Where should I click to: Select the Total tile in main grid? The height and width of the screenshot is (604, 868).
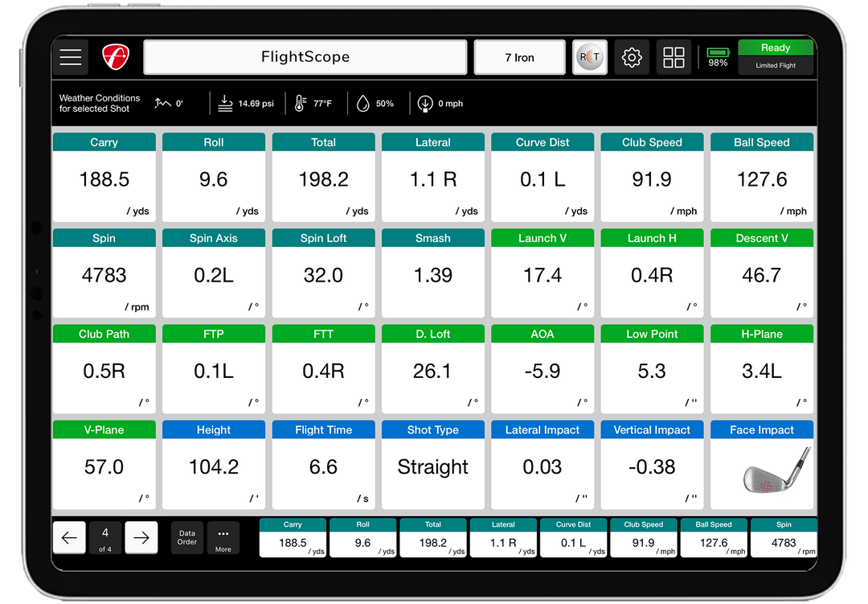click(x=323, y=177)
